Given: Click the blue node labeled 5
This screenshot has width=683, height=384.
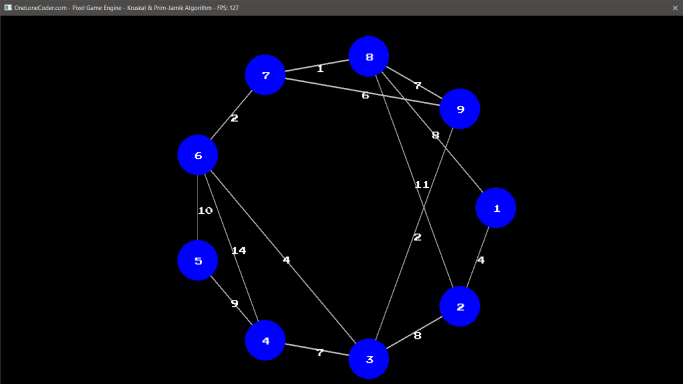Looking at the screenshot, I should pos(198,260).
